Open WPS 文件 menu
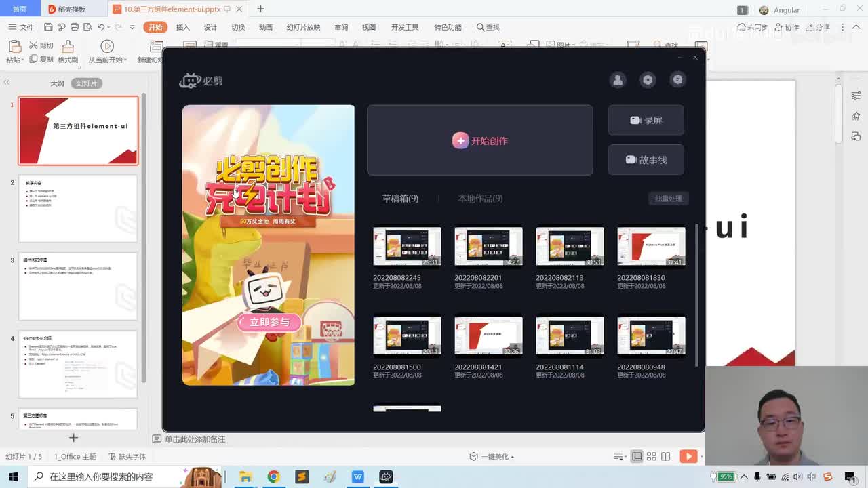Viewport: 868px width, 488px height. pyautogui.click(x=21, y=27)
